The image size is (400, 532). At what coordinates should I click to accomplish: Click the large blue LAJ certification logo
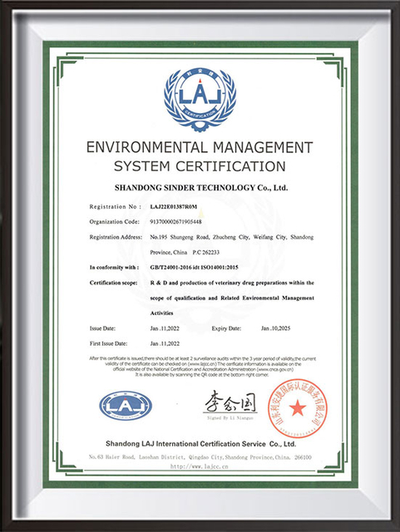point(200,100)
